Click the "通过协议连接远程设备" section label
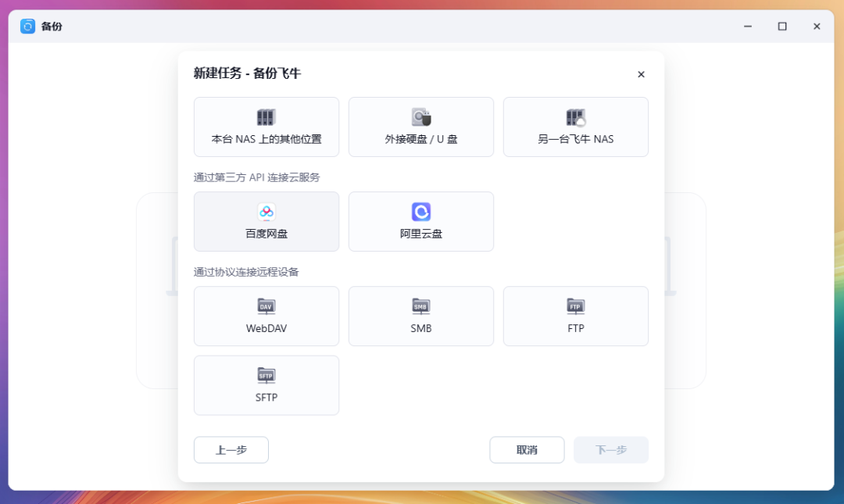 246,272
